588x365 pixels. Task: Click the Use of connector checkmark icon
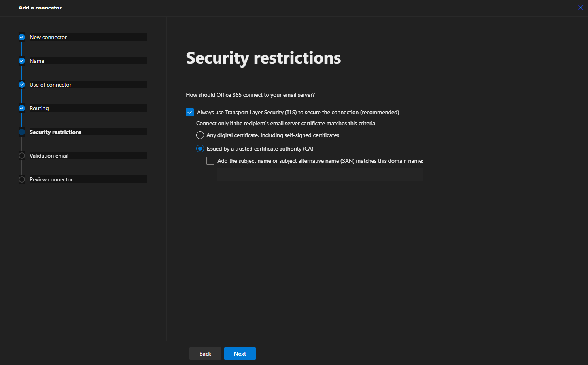(x=22, y=85)
